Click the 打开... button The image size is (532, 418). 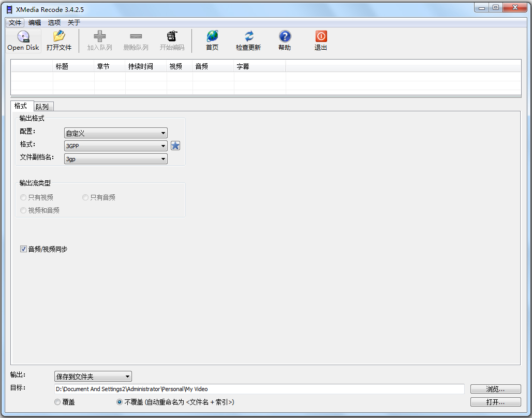point(495,402)
